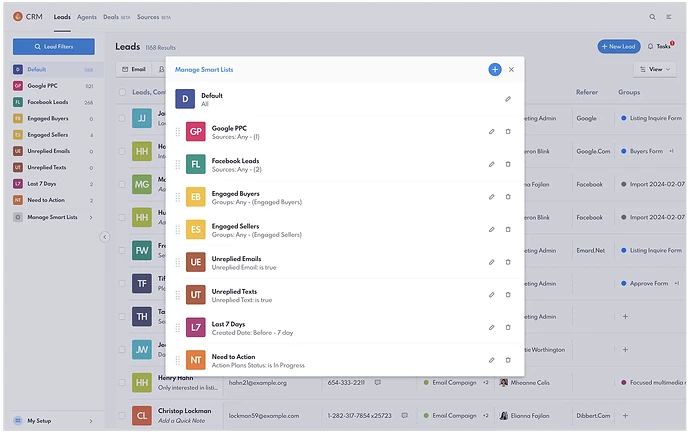Close the Manage Smart Lists dialog
This screenshot has height=432, width=690.
click(511, 70)
